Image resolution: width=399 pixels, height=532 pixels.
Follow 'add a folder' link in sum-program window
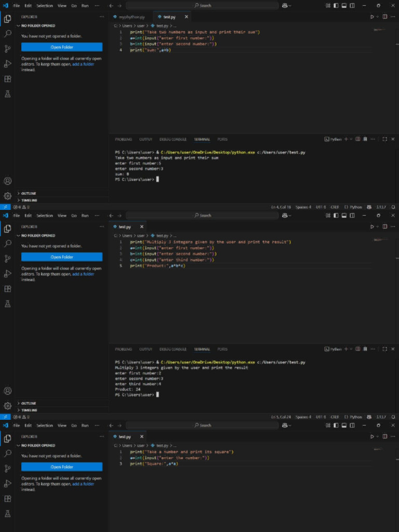(83, 64)
